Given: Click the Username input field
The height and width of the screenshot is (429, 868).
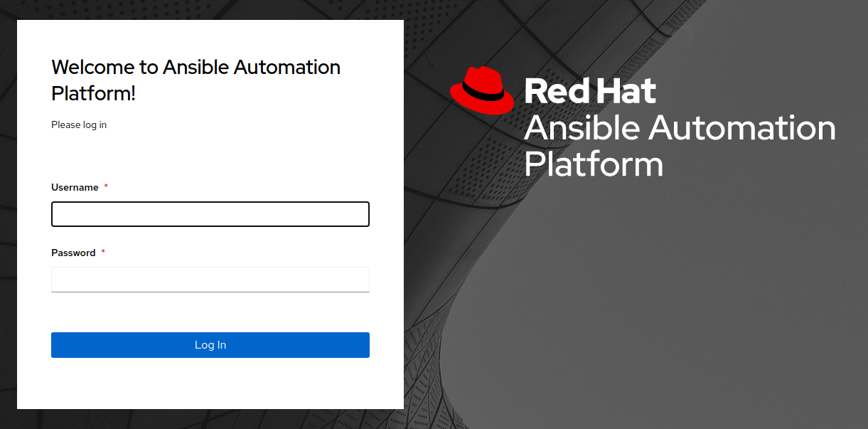Looking at the screenshot, I should (210, 214).
